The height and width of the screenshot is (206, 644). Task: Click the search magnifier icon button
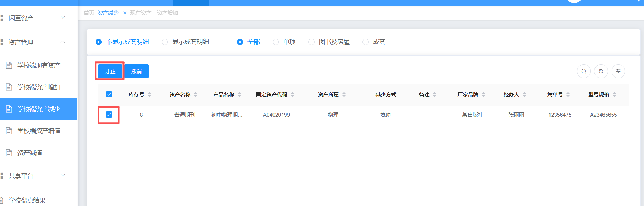tap(584, 71)
